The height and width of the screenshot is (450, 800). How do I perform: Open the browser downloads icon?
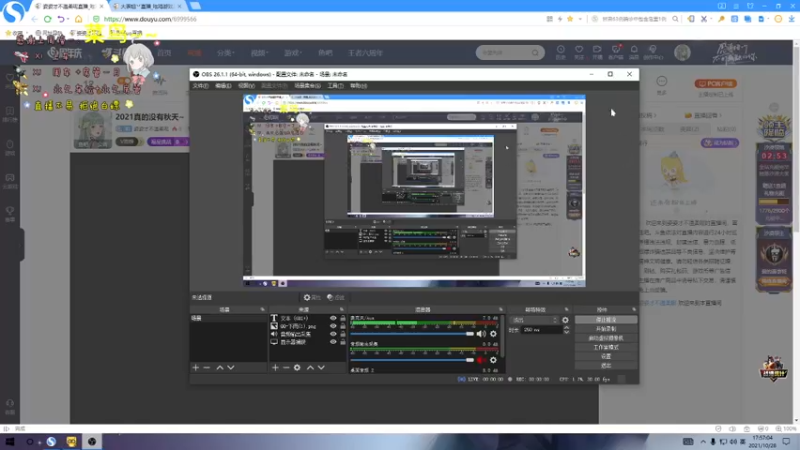click(x=791, y=19)
